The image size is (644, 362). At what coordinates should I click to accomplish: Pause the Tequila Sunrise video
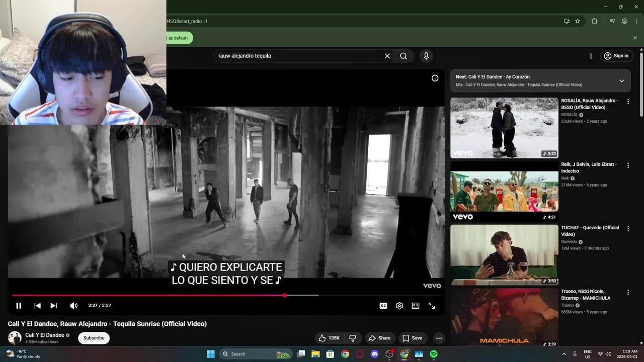point(19,306)
